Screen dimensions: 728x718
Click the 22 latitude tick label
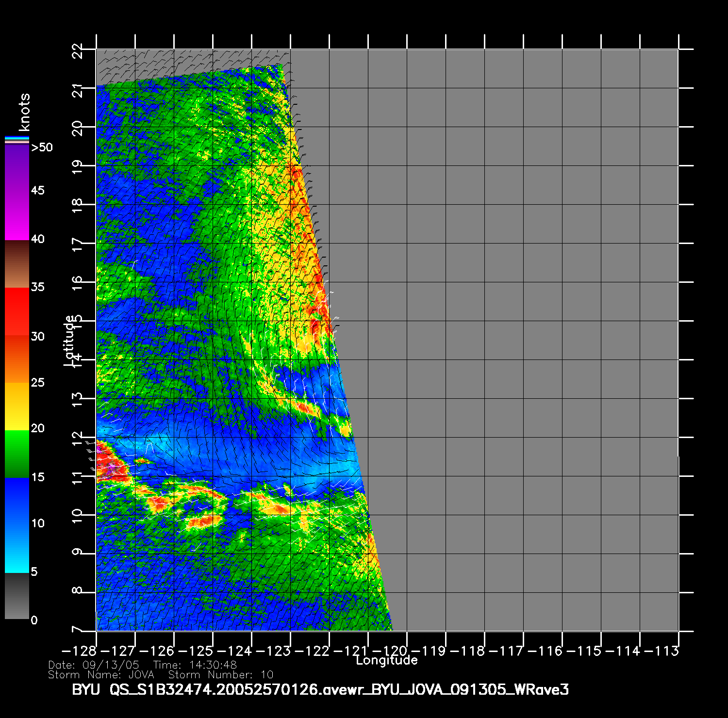(x=78, y=50)
